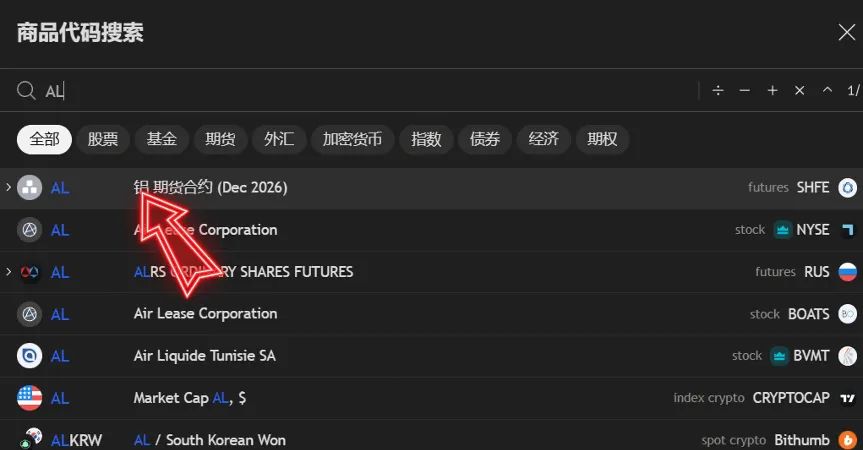Click the multiplication operator symbol

point(799,91)
